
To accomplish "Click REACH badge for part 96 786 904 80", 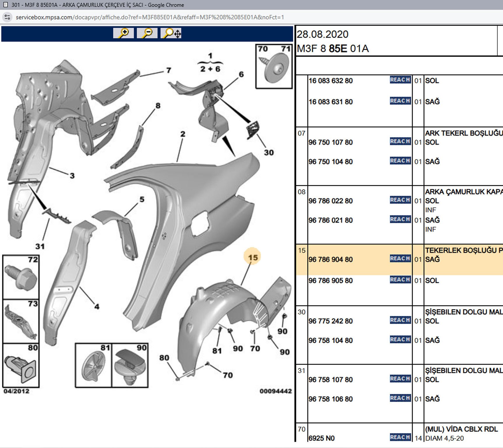I will coord(400,259).
